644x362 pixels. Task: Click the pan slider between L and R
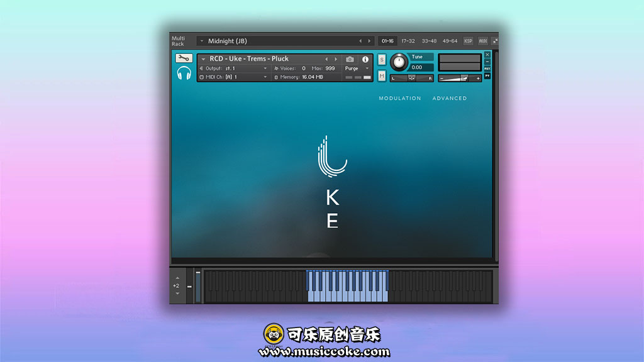pyautogui.click(x=411, y=78)
